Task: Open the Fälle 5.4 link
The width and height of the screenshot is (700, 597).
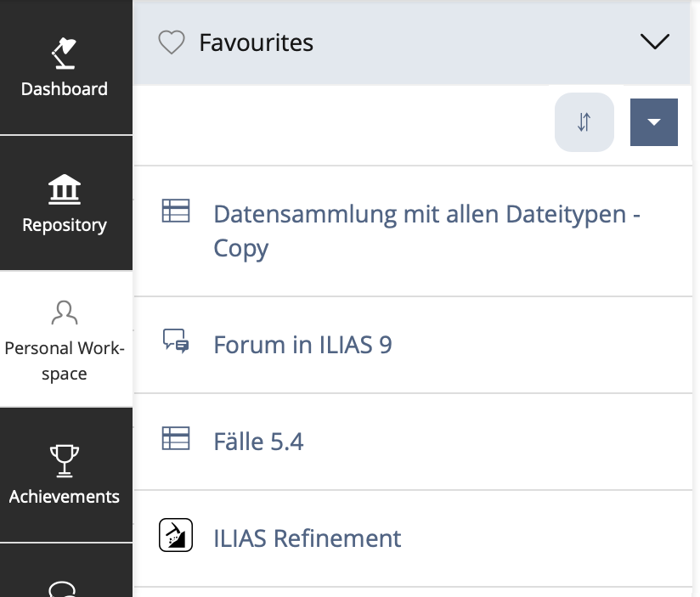Action: coord(258,442)
